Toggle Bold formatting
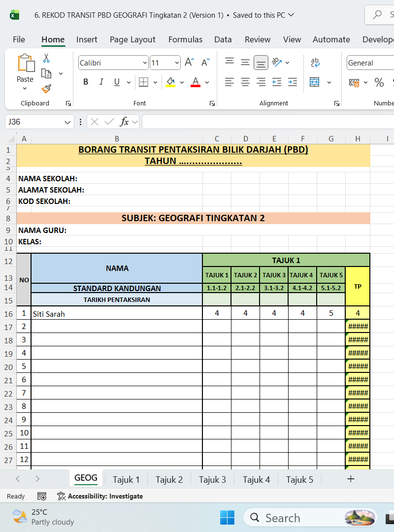 click(86, 82)
